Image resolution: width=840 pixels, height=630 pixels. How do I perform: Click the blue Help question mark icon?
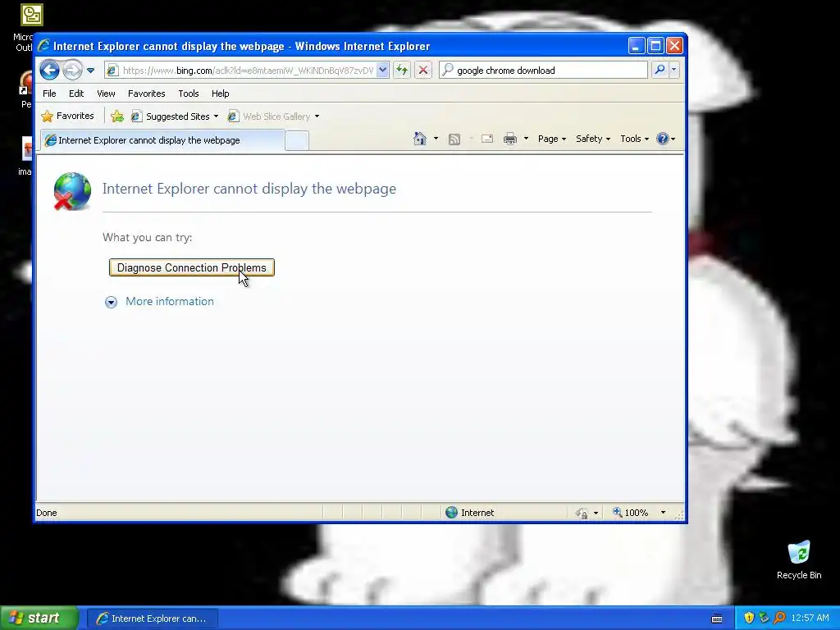click(x=663, y=139)
